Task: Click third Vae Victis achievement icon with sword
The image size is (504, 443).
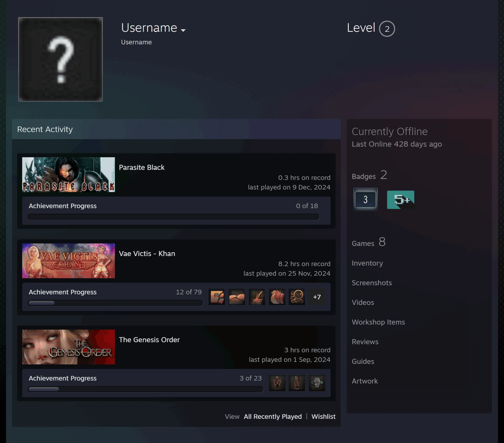Action: 257,297
